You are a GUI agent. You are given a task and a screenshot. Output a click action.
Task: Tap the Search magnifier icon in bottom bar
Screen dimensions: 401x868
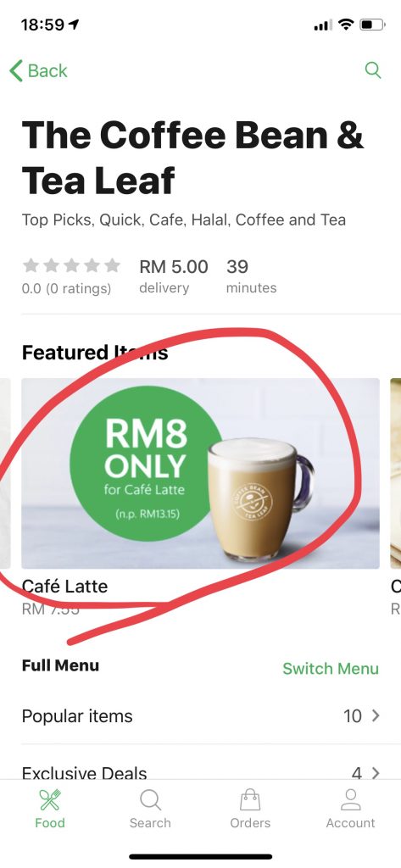pos(150,800)
